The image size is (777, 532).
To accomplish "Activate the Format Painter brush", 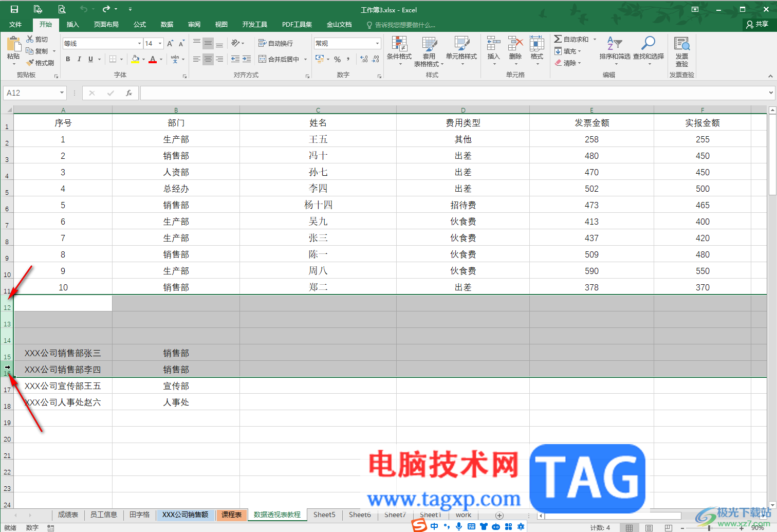I will (x=41, y=63).
